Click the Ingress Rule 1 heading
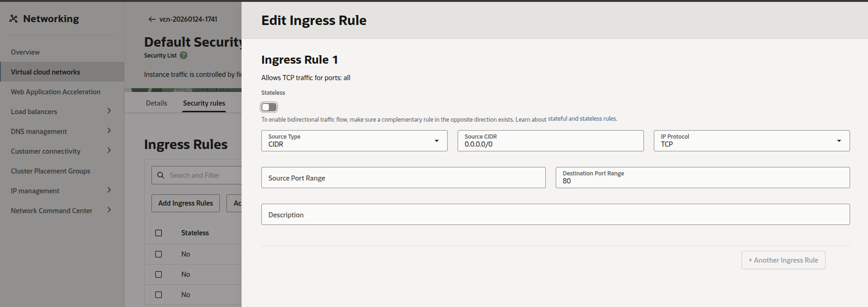This screenshot has height=307, width=868. tap(300, 60)
